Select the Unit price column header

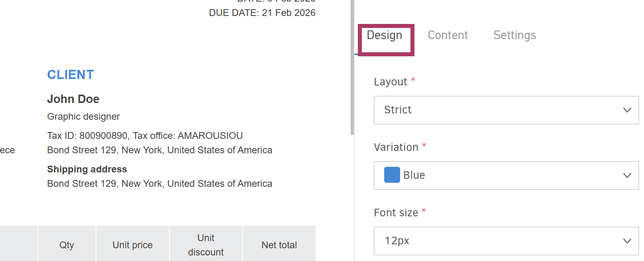click(x=132, y=245)
